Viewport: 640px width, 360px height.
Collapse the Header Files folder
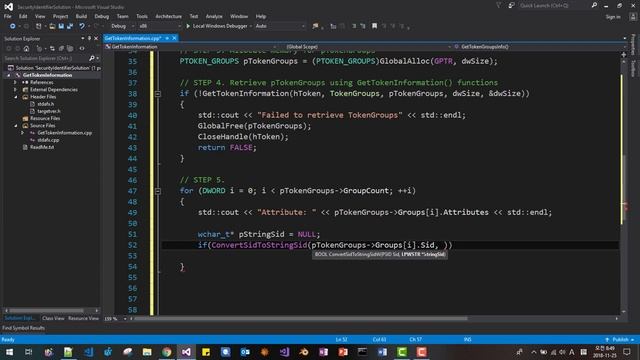[x=16, y=97]
